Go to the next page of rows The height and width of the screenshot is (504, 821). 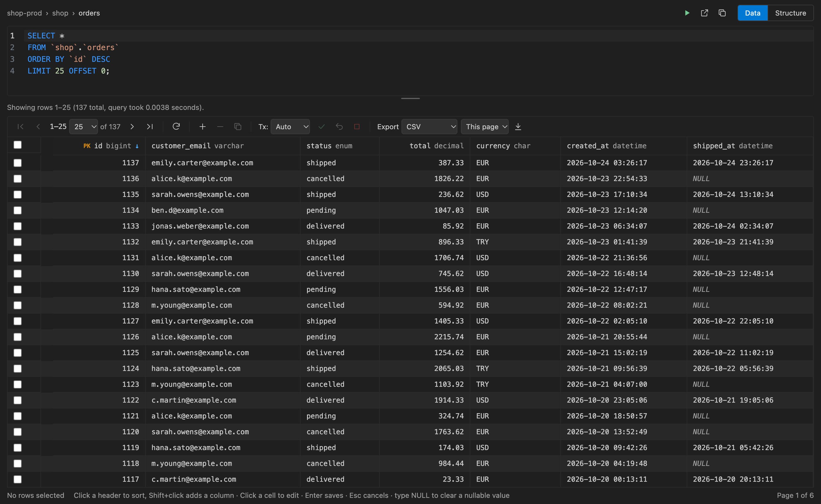pyautogui.click(x=132, y=127)
